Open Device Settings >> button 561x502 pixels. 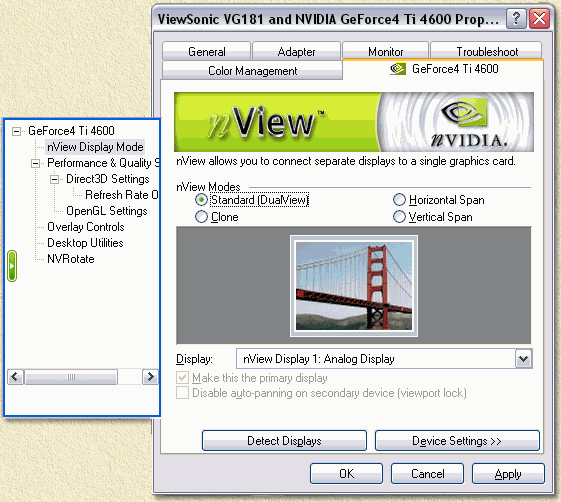[457, 440]
